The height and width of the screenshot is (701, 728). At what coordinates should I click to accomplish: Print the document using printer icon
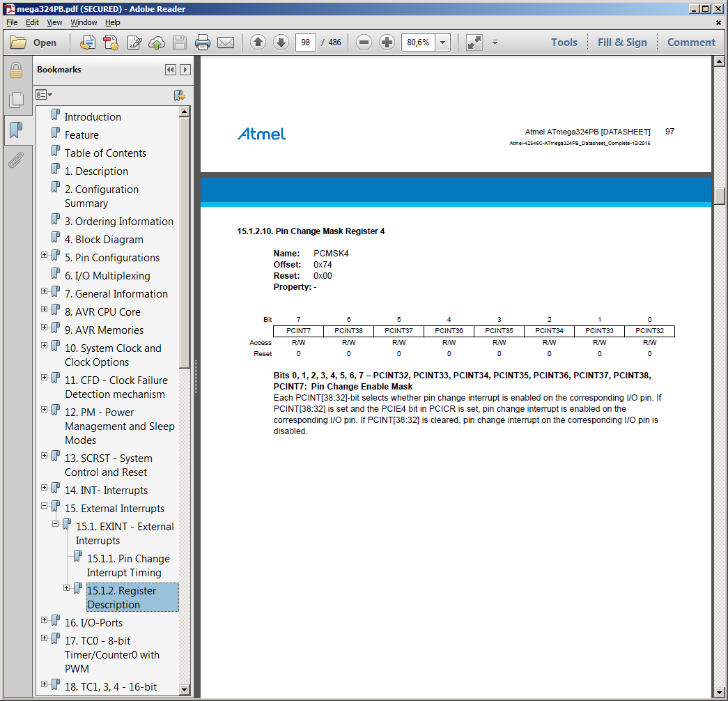pos(203,43)
